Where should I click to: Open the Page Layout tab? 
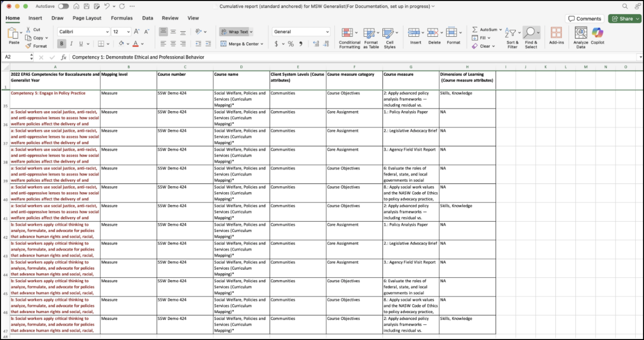pos(87,18)
